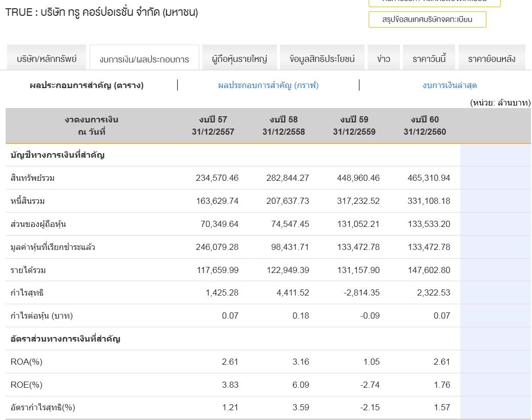Viewport: 532px width, 420px height.
Task: Click paid-up capital value 246,079.28
Action: pos(217,247)
